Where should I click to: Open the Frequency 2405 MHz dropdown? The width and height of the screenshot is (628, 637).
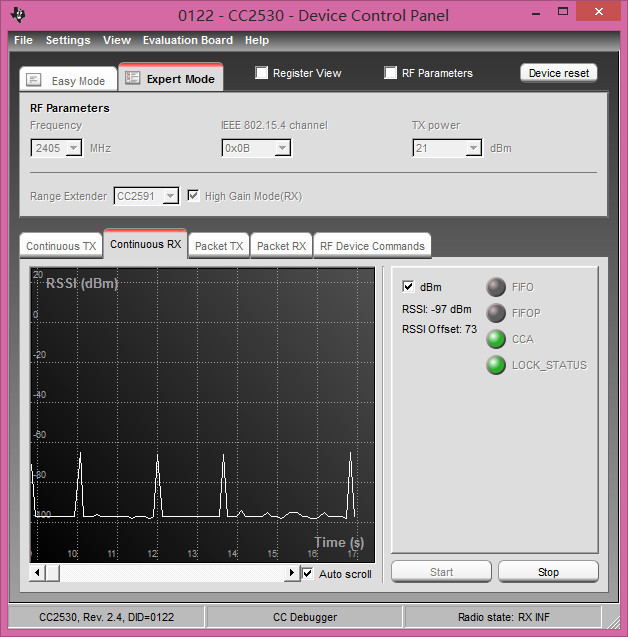74,148
